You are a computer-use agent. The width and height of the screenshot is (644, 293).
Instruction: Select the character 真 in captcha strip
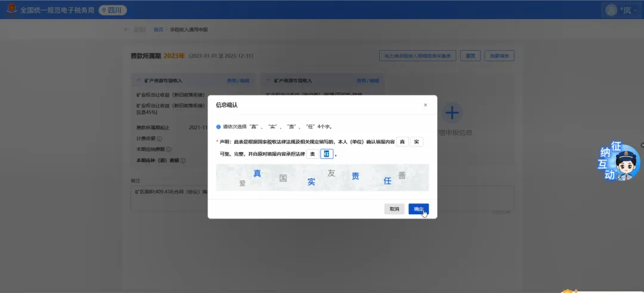tap(258, 174)
